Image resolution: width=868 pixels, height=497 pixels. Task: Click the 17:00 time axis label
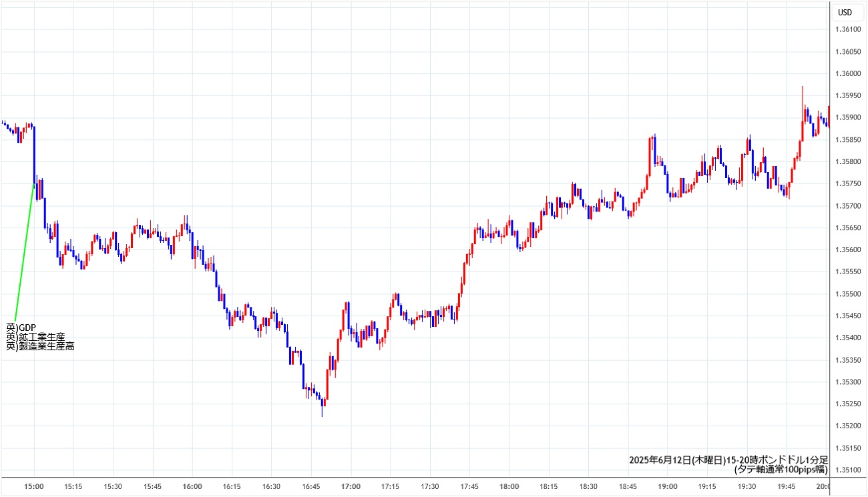point(351,487)
